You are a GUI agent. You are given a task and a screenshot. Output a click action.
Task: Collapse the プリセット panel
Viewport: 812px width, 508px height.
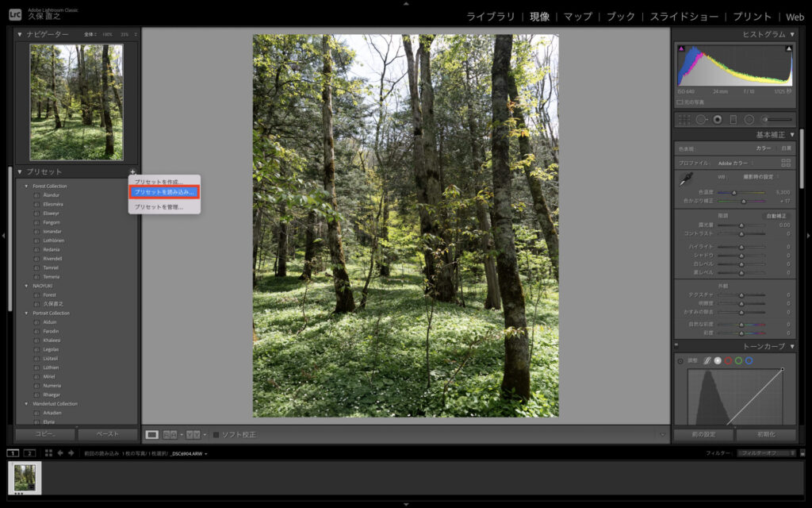pos(20,171)
